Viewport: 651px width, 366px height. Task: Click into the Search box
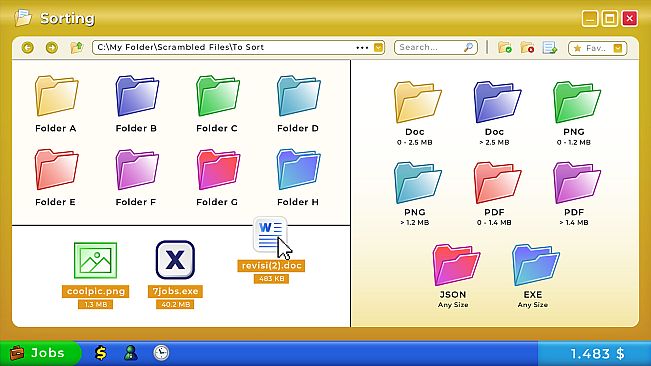pos(436,47)
